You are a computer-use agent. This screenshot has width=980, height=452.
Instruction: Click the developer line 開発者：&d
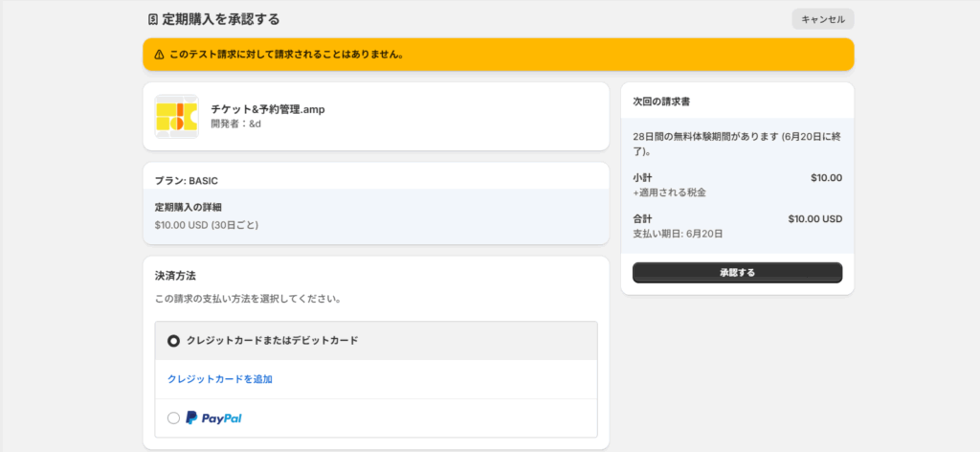click(235, 124)
